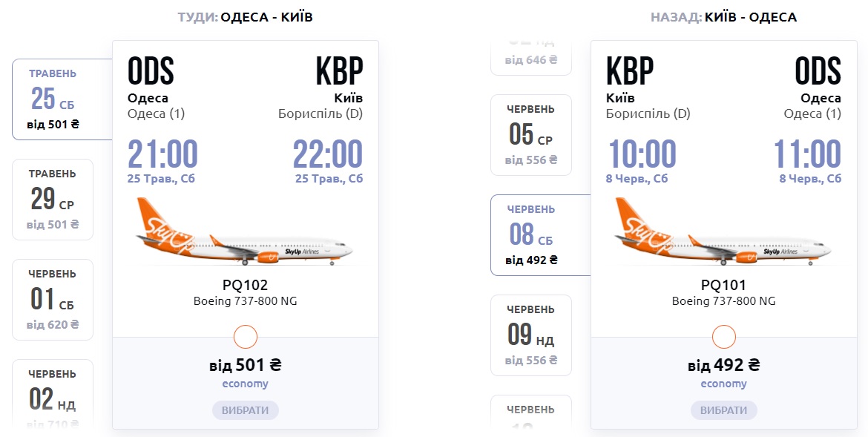Pick outbound date 01 Червень for 620 ₴

pos(53,299)
